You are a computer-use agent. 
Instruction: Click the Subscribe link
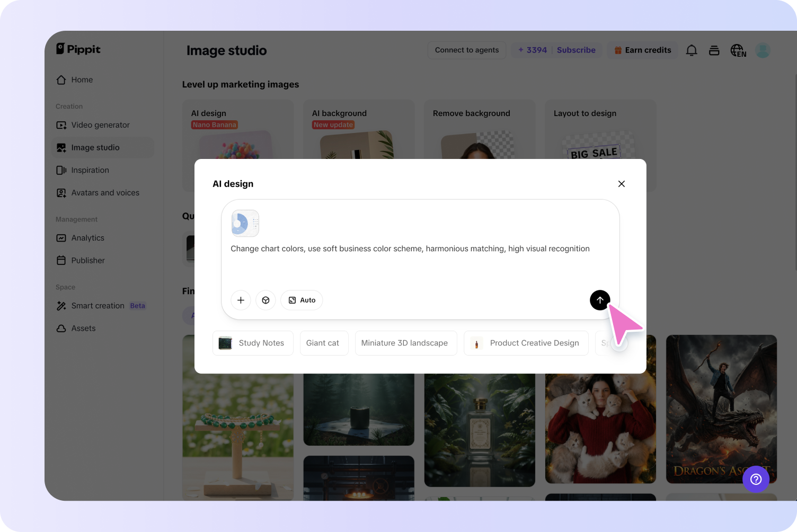(576, 50)
